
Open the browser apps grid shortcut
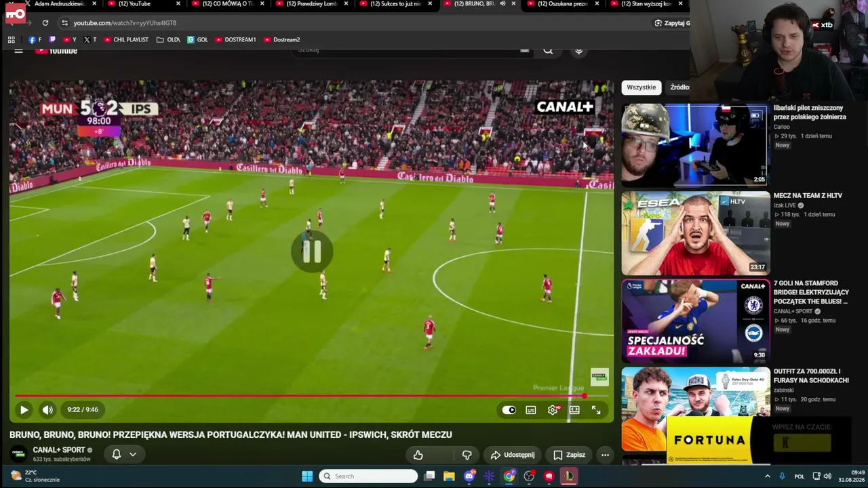coord(12,40)
